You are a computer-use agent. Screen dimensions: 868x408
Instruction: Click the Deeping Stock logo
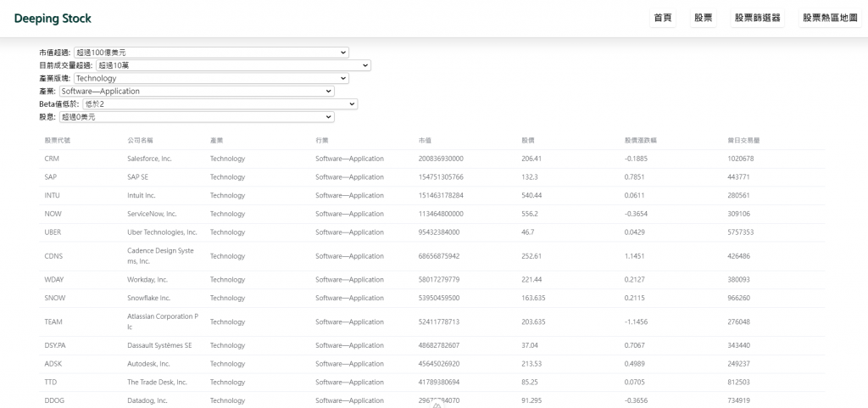pos(53,19)
